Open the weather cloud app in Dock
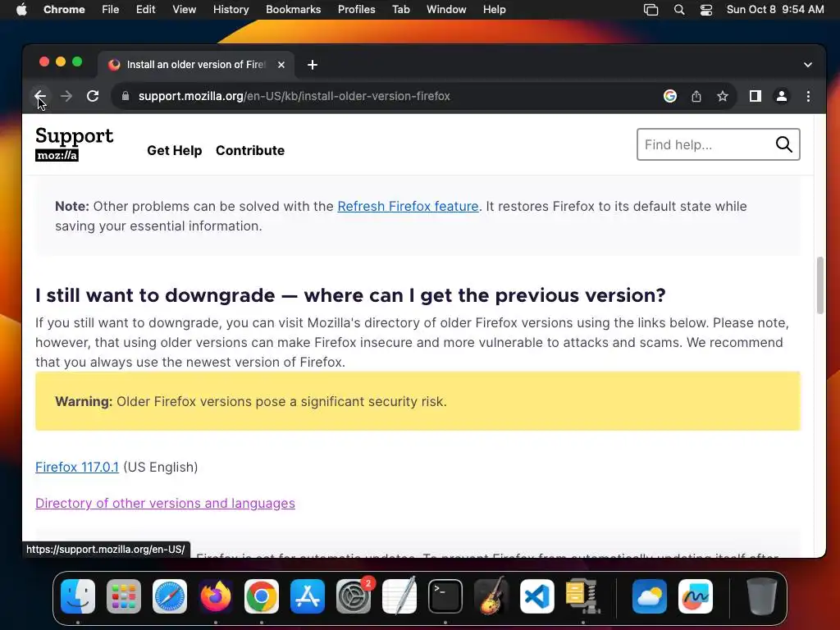Screen dimensions: 840x630 (650, 596)
